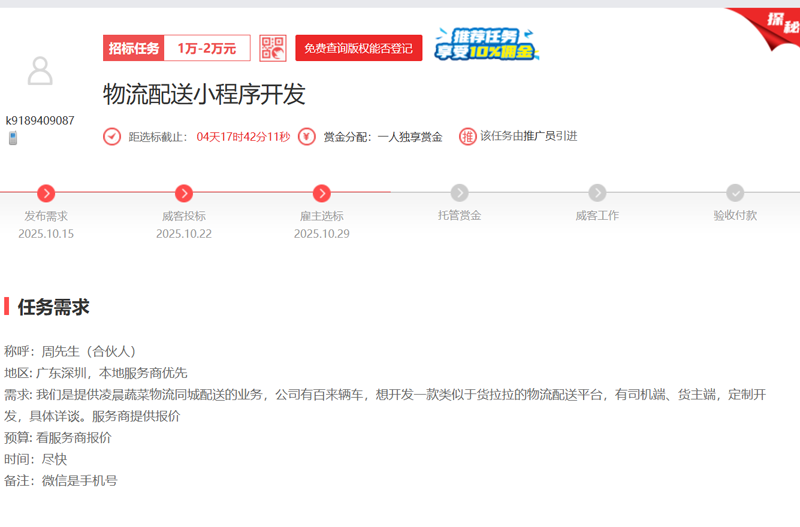
Task: Click the line 称呼: 周先生 (合伙人)
Action: coord(70,352)
